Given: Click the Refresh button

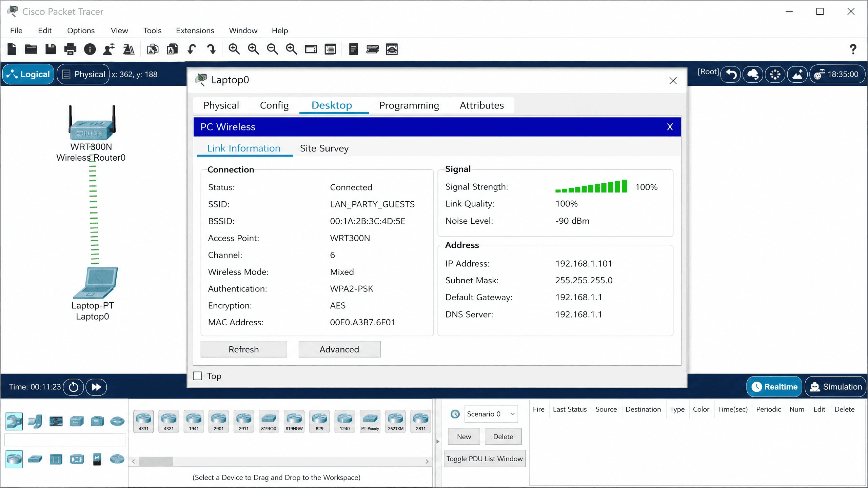Looking at the screenshot, I should [x=244, y=349].
